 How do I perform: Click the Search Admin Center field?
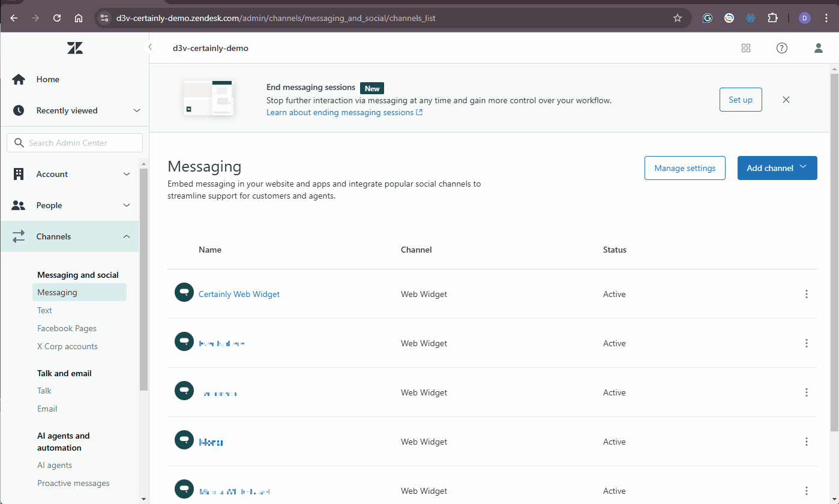(x=74, y=142)
